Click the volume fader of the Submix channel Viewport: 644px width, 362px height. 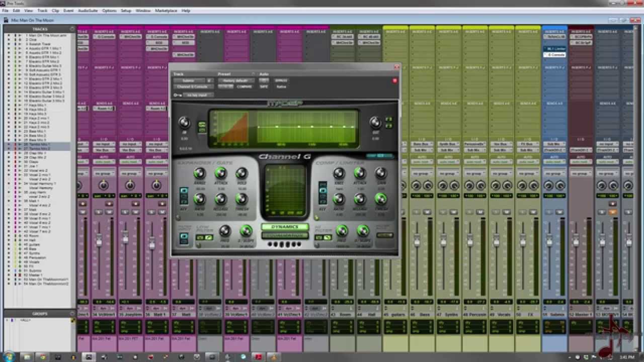point(549,242)
